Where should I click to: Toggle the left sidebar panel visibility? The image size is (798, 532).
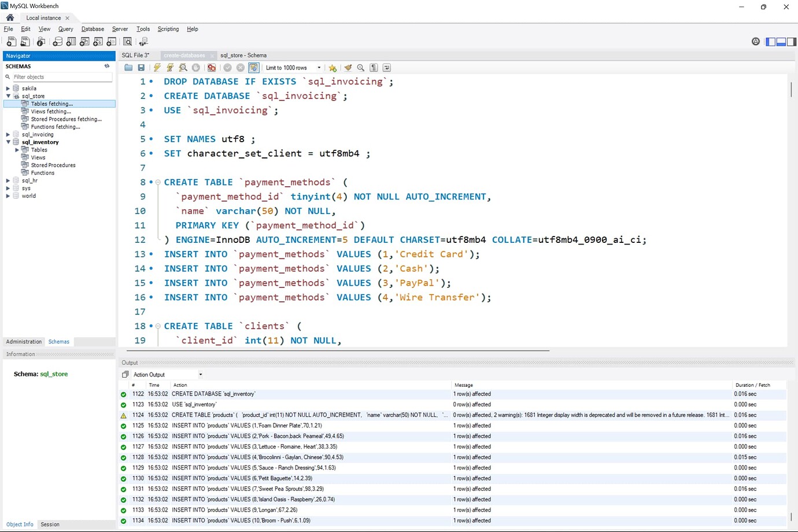(770, 42)
